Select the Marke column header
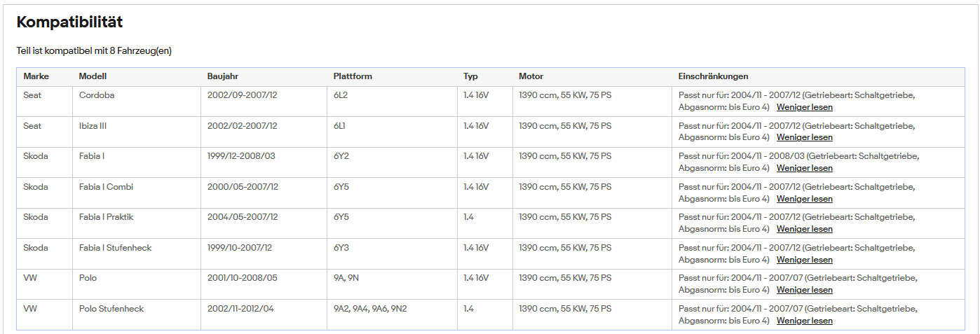This screenshot has width=980, height=334. pos(36,76)
